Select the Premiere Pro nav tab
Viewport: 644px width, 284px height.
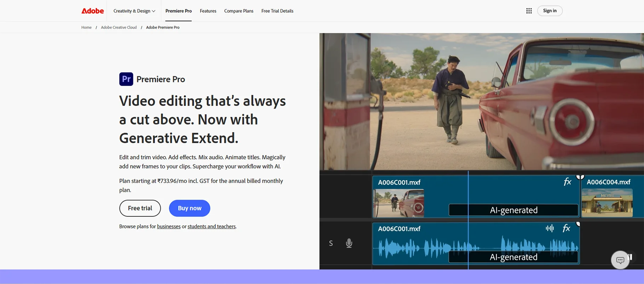178,11
